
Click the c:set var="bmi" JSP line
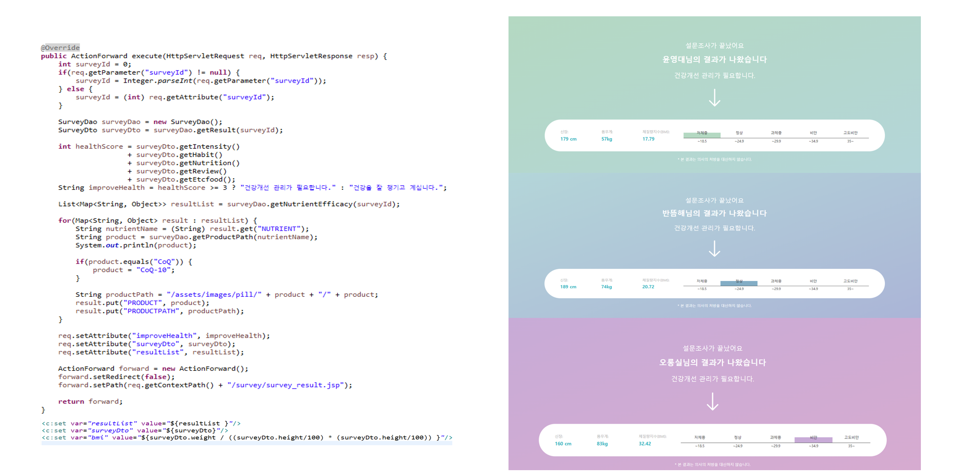click(247, 438)
